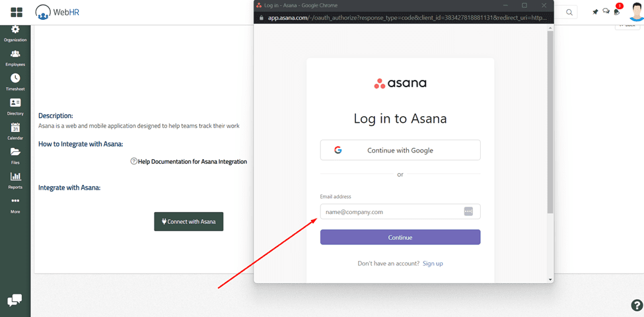Click "Don't have an account?" text
This screenshot has width=644, height=317.
click(x=388, y=264)
